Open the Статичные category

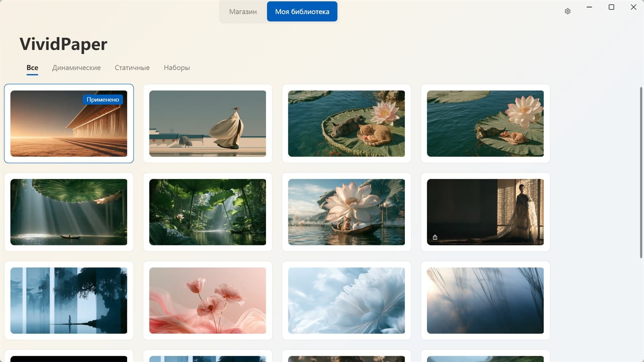click(x=132, y=68)
